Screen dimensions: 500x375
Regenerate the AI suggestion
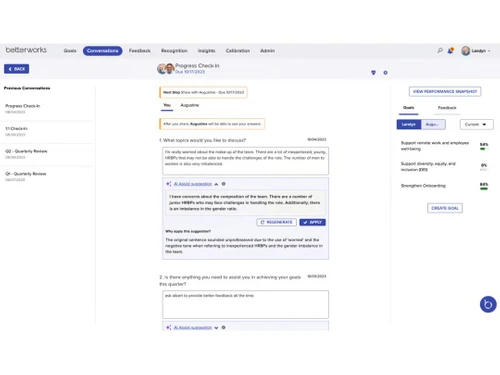pyautogui.click(x=276, y=222)
